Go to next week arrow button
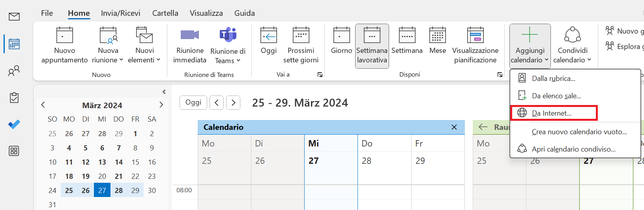The image size is (644, 210). (x=233, y=103)
